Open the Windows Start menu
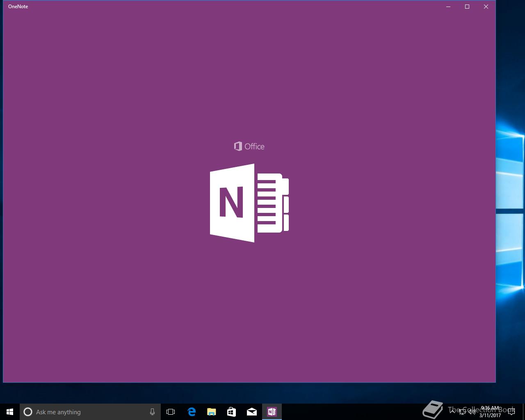The width and height of the screenshot is (525, 420). click(10, 412)
